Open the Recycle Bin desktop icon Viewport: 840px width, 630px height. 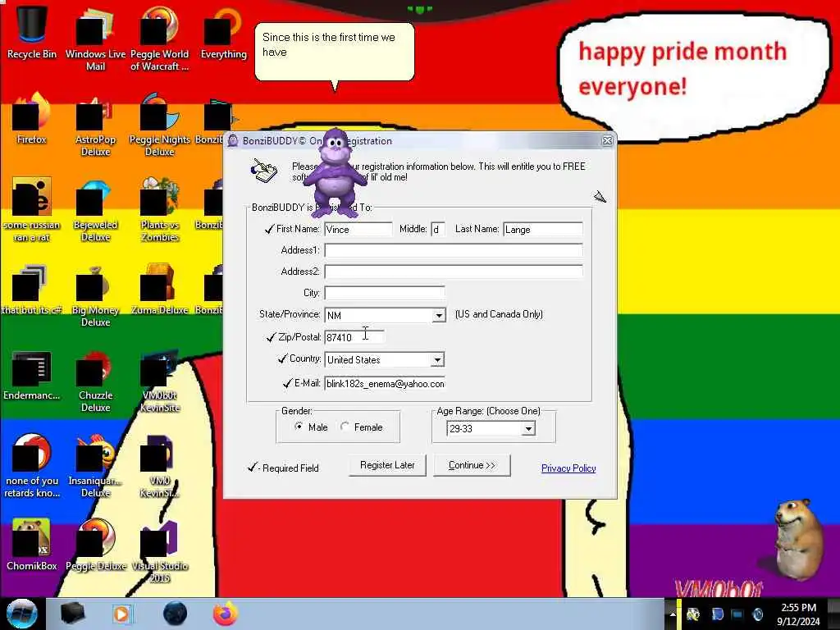[32, 32]
